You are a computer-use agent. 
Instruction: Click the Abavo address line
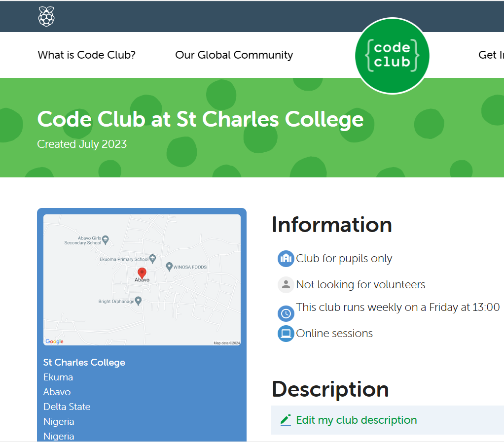click(57, 392)
